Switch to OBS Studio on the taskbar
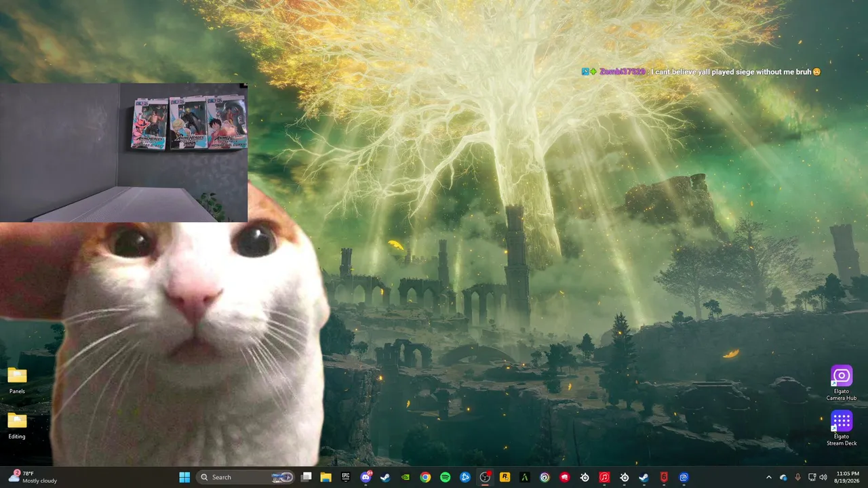The height and width of the screenshot is (488, 868). coord(485,477)
